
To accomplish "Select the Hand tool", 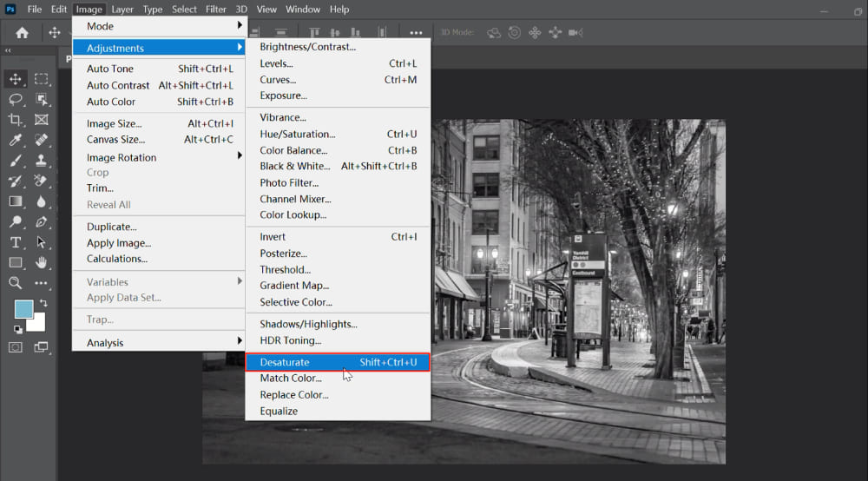I will pyautogui.click(x=41, y=262).
